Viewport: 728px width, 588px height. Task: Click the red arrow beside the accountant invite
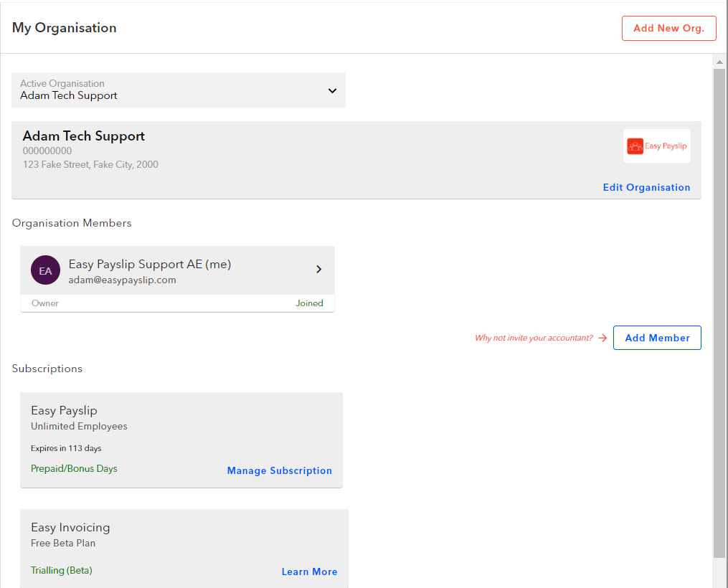602,338
